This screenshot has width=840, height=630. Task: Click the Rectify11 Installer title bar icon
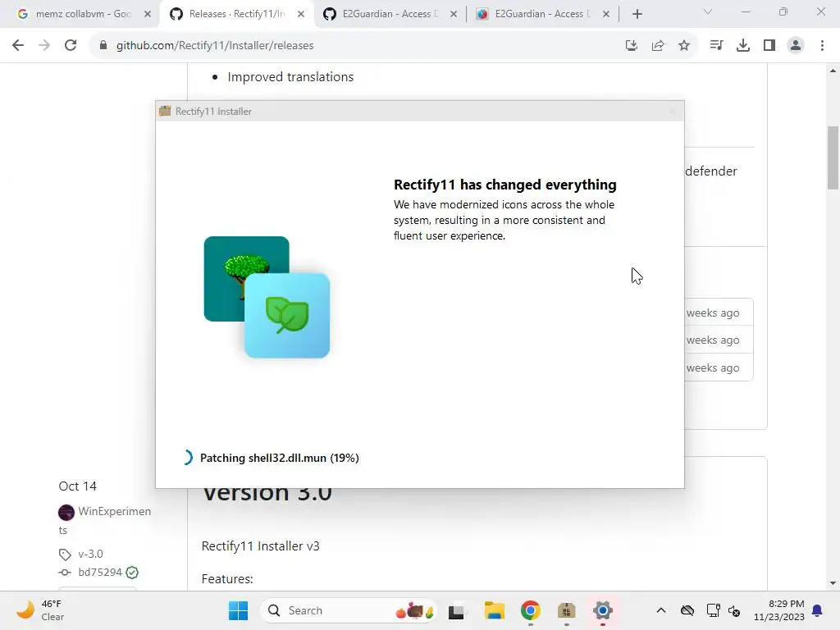(165, 111)
